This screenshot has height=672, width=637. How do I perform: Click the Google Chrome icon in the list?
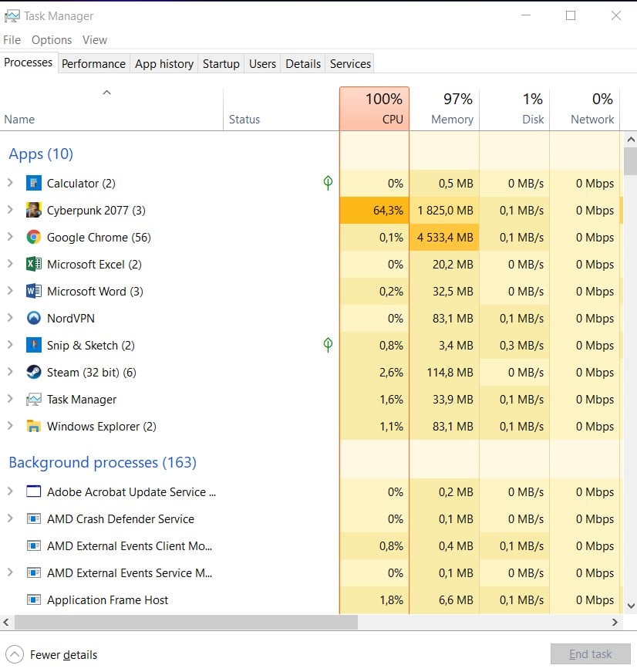tap(34, 237)
